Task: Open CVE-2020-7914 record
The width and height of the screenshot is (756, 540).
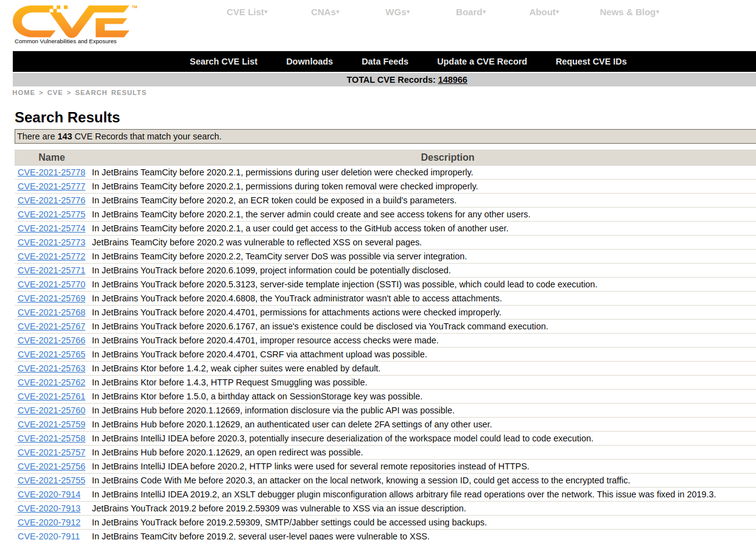Action: 49,494
